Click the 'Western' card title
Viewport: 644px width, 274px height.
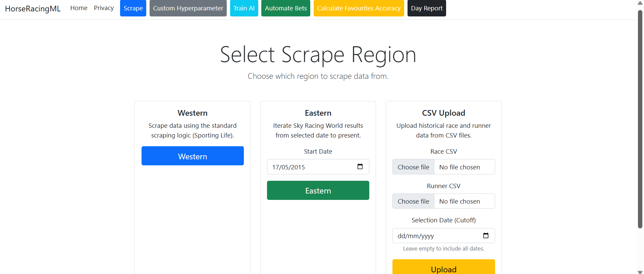click(x=193, y=113)
